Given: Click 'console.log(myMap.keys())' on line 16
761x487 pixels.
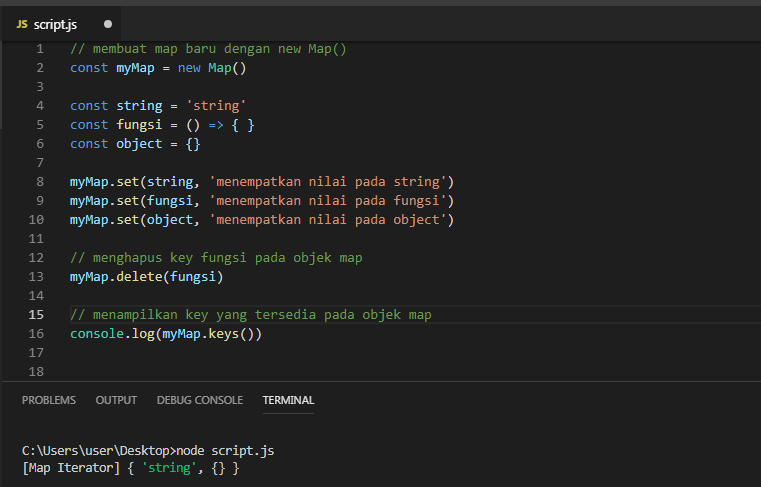Looking at the screenshot, I should click(x=166, y=334).
